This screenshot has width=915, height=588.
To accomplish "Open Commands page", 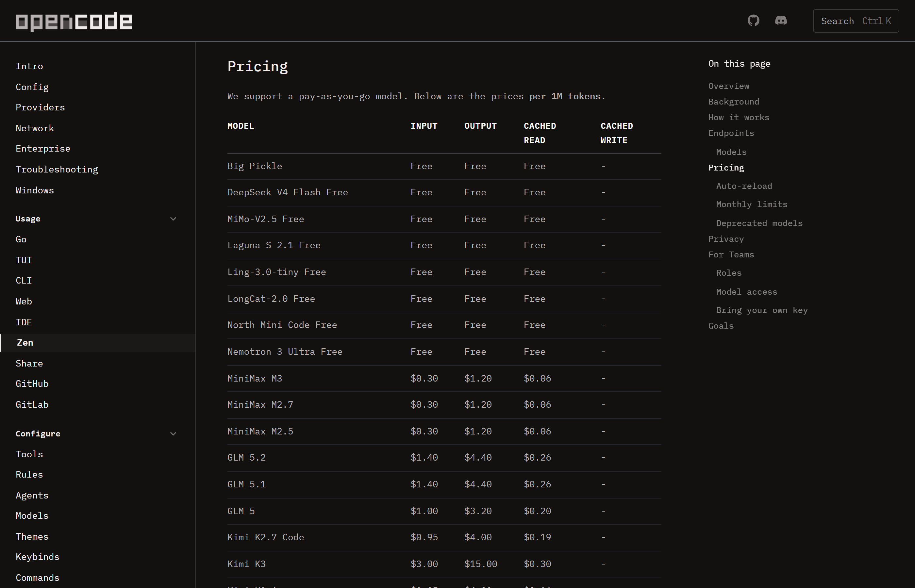I will [38, 578].
